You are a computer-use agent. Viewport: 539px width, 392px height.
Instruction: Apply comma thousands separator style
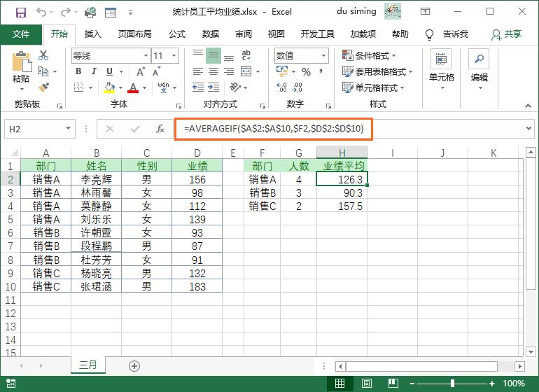321,71
